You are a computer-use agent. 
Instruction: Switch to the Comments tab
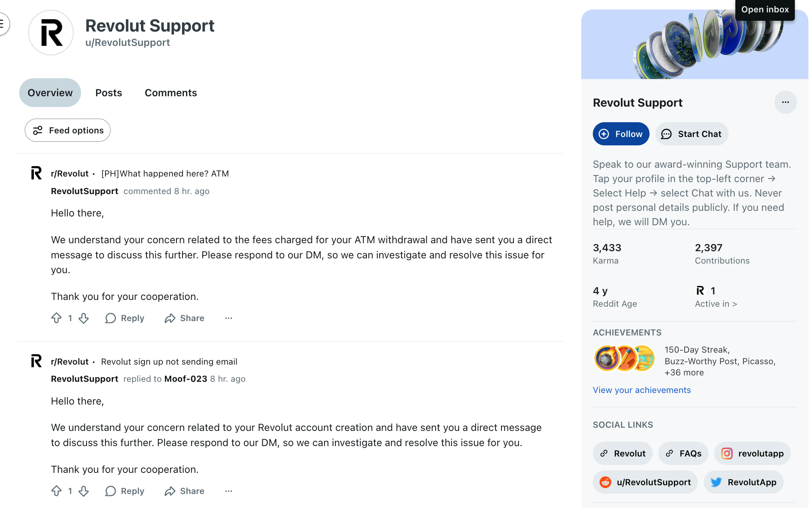[x=170, y=93]
